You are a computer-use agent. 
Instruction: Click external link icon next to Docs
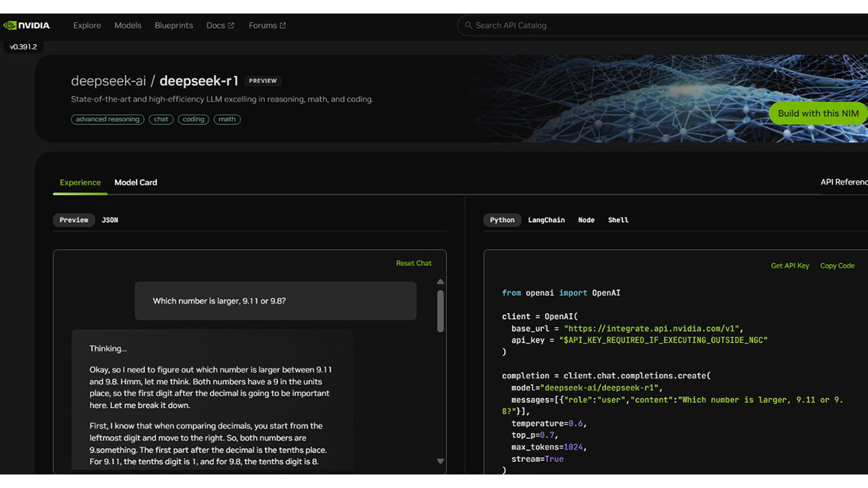(x=231, y=25)
